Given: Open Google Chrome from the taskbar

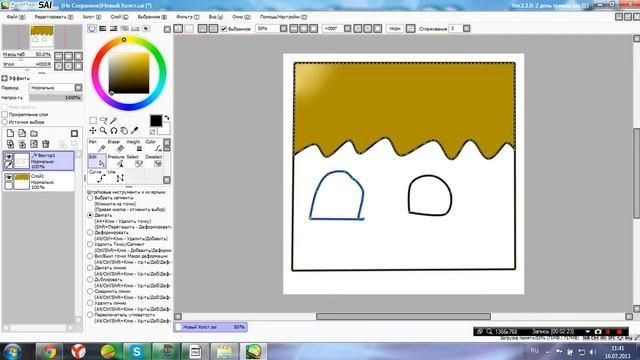Looking at the screenshot, I should [49, 351].
